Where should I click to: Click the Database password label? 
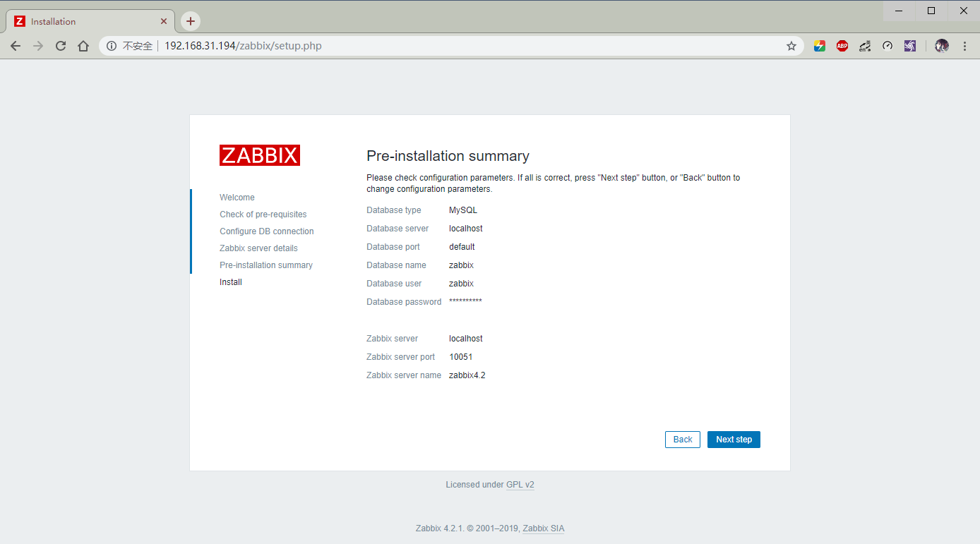(x=404, y=302)
